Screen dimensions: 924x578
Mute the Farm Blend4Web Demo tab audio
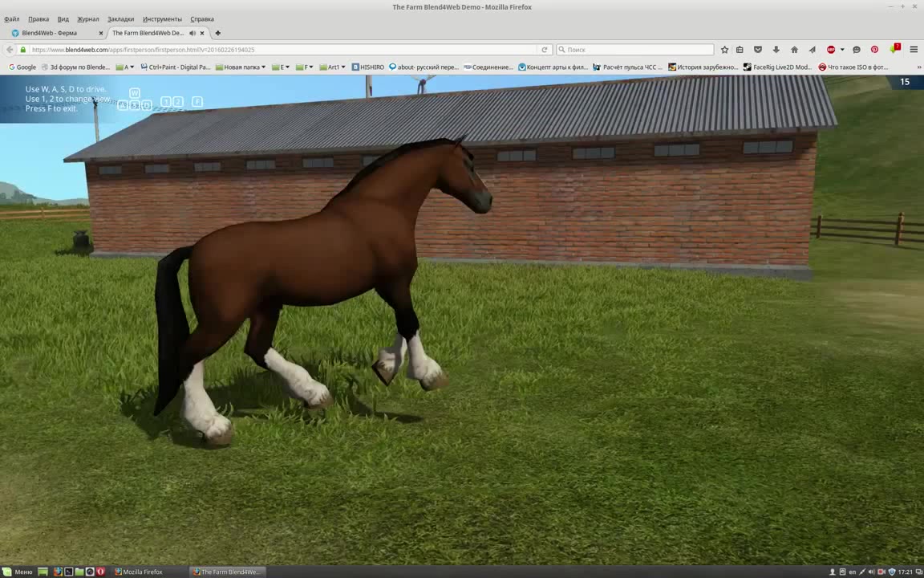click(x=192, y=33)
